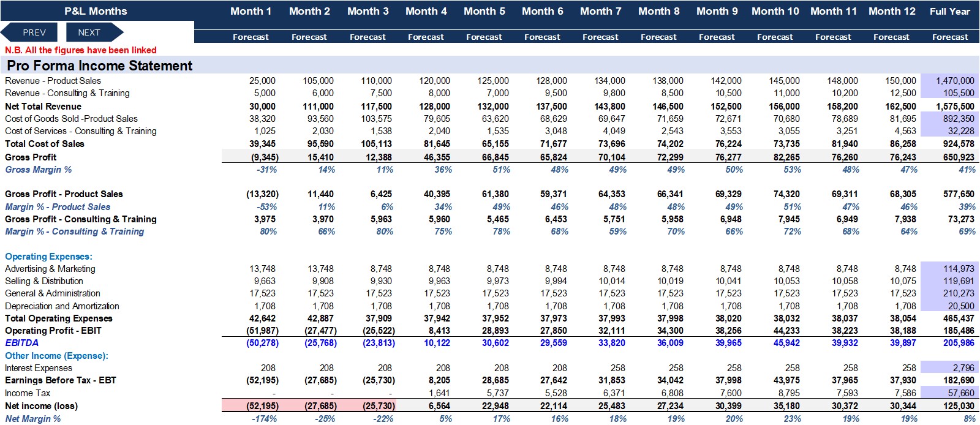Select the Gross Profit row label
The height and width of the screenshot is (425, 980).
[x=31, y=157]
